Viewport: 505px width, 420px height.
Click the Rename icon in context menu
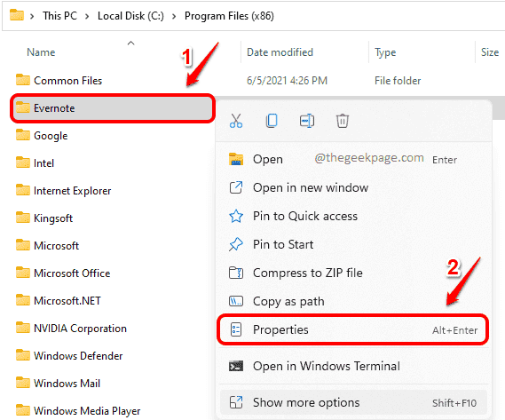click(x=307, y=121)
